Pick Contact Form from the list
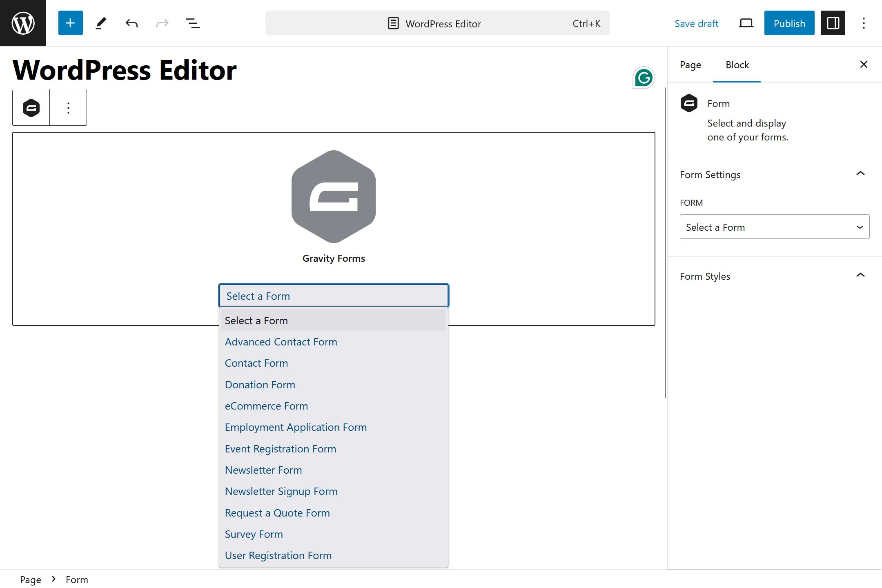882x588 pixels. click(334, 363)
